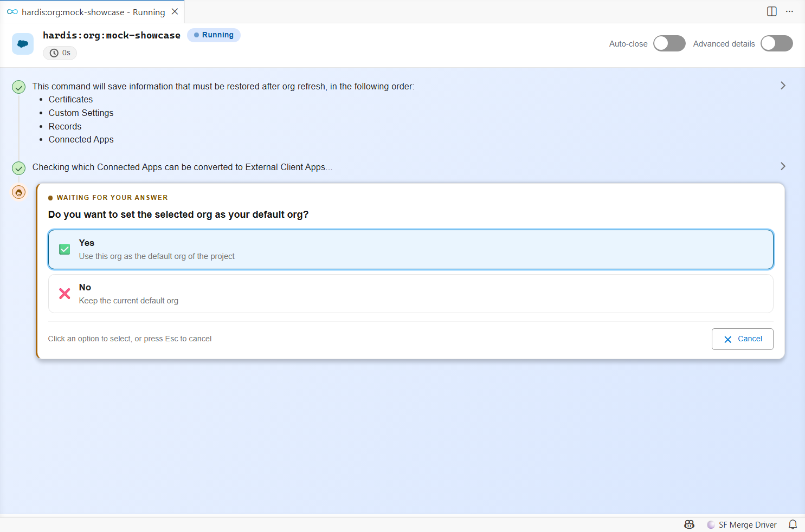Click SF Merge Driver status bar entry
805x532 pixels.
click(742, 524)
